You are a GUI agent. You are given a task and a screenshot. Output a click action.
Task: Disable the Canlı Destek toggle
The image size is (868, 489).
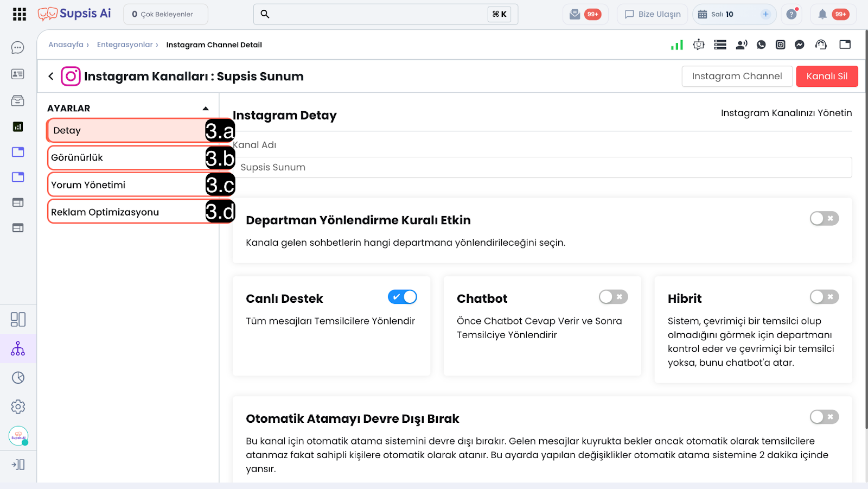point(402,297)
